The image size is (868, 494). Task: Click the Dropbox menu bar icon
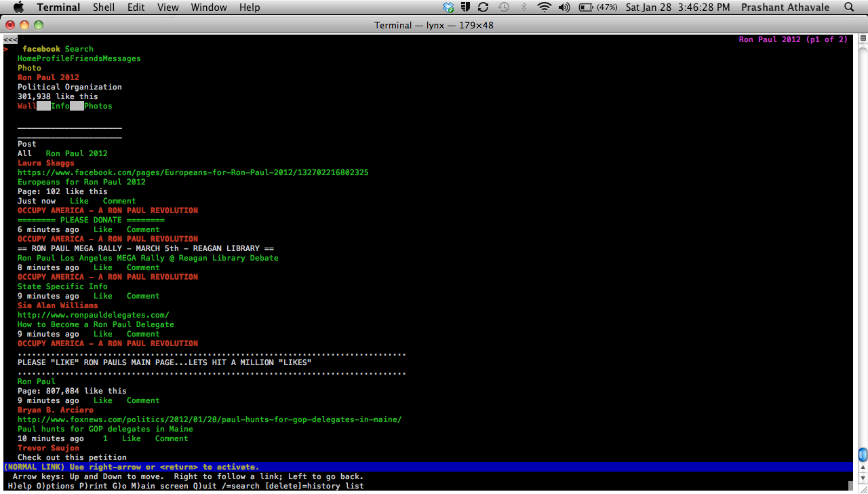click(448, 7)
